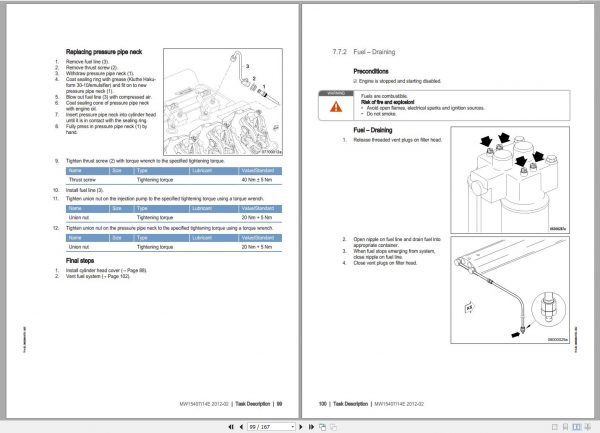Click the fuel line drain nipple illustration
The image size is (600, 433).
pos(510,290)
